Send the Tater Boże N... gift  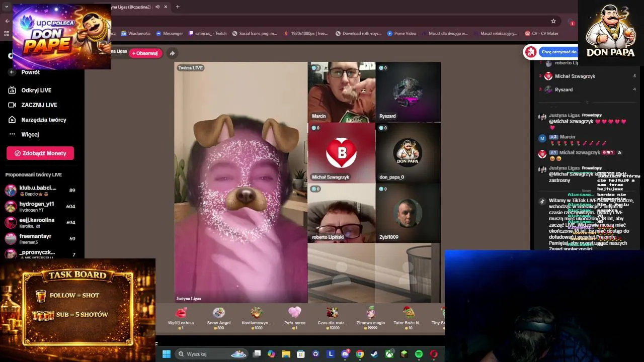[408, 318]
